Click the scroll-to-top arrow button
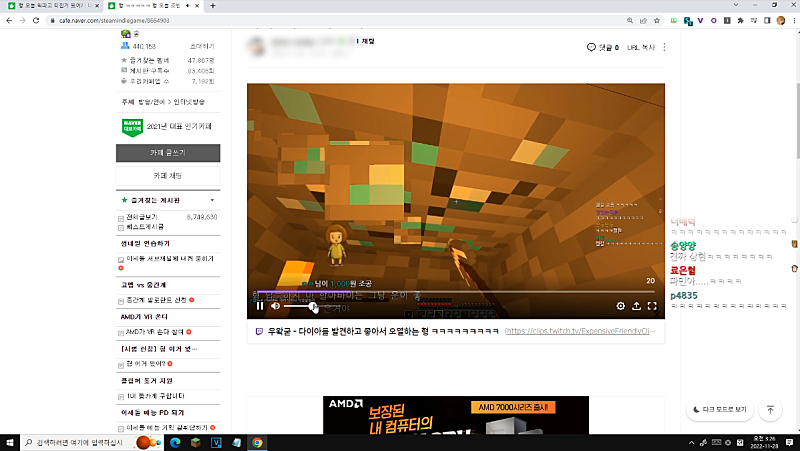800x451 pixels. (770, 410)
